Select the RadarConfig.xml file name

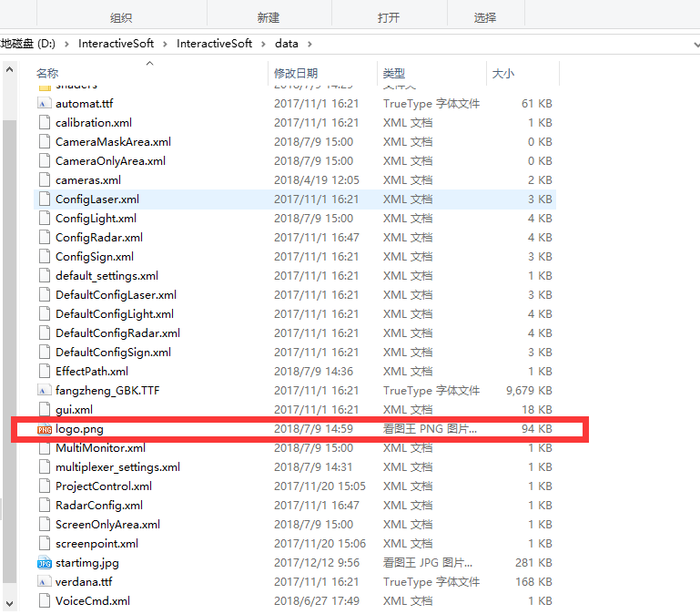(x=99, y=505)
